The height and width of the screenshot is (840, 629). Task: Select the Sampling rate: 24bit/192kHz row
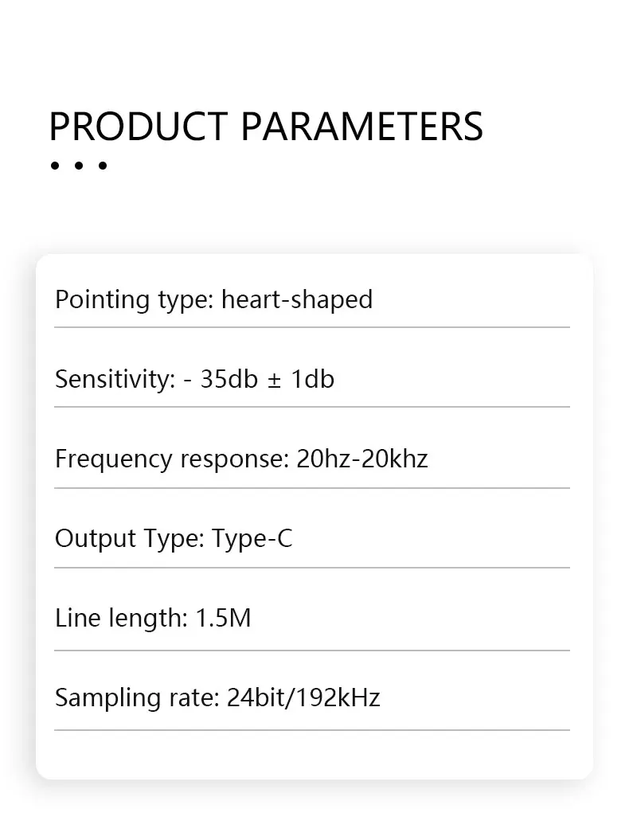click(312, 698)
